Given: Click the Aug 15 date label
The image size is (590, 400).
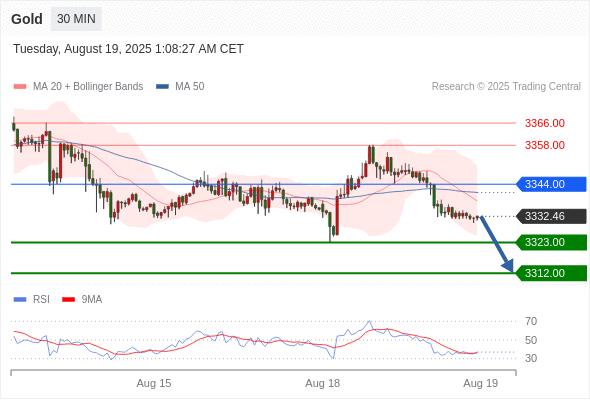Looking at the screenshot, I should point(154,383).
